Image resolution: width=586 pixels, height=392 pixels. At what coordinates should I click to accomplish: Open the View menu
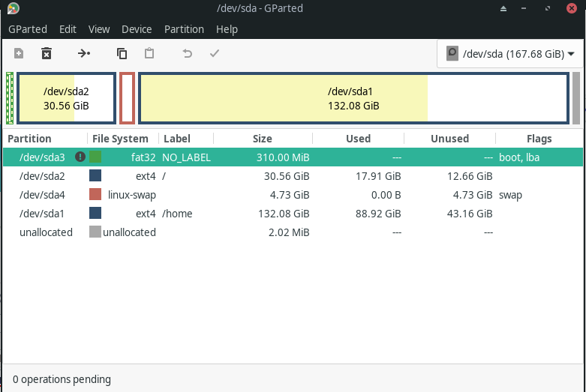point(99,29)
